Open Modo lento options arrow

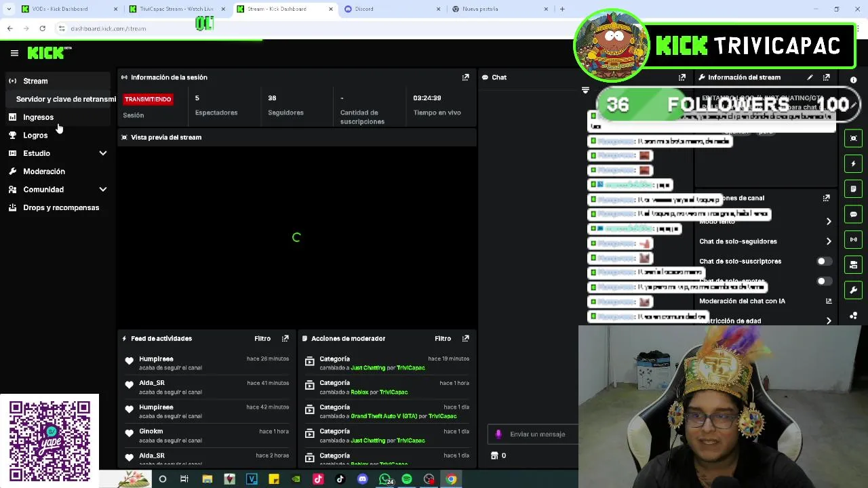click(829, 222)
